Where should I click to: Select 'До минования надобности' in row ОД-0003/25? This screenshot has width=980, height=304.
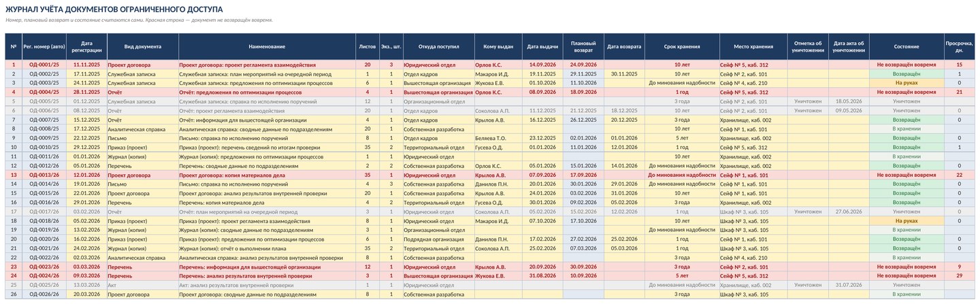pos(681,83)
